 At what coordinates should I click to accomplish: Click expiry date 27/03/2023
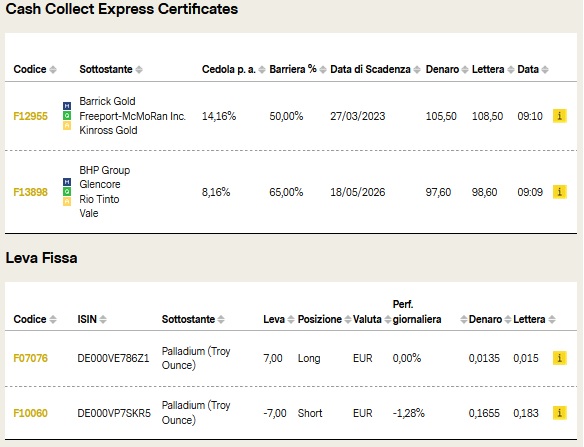[358, 116]
